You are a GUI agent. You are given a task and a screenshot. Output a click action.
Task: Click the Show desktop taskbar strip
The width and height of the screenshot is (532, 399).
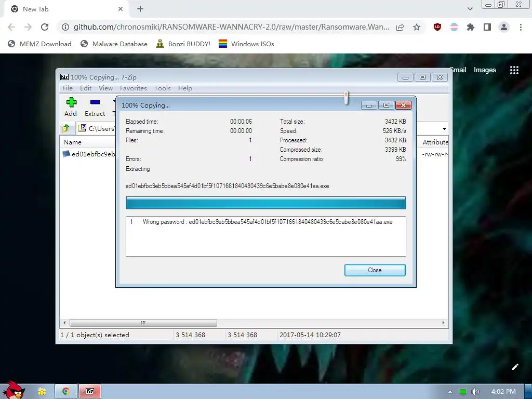point(528,391)
